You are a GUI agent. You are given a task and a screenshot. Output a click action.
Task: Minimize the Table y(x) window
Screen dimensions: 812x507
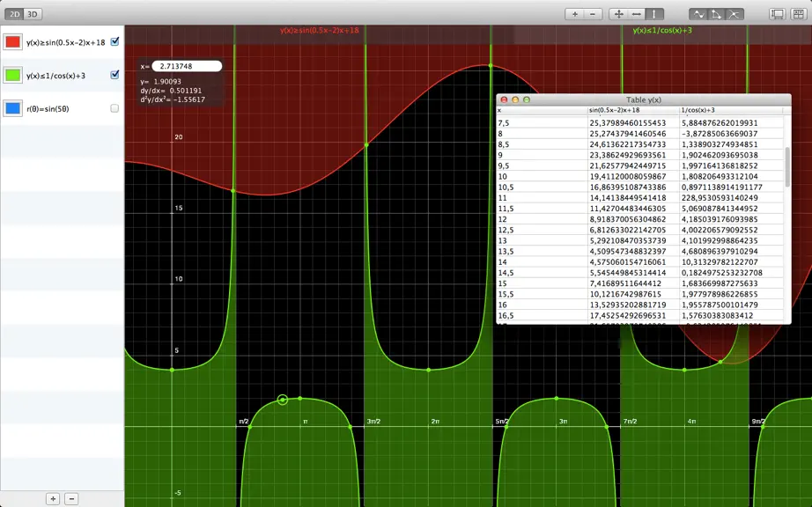click(515, 99)
